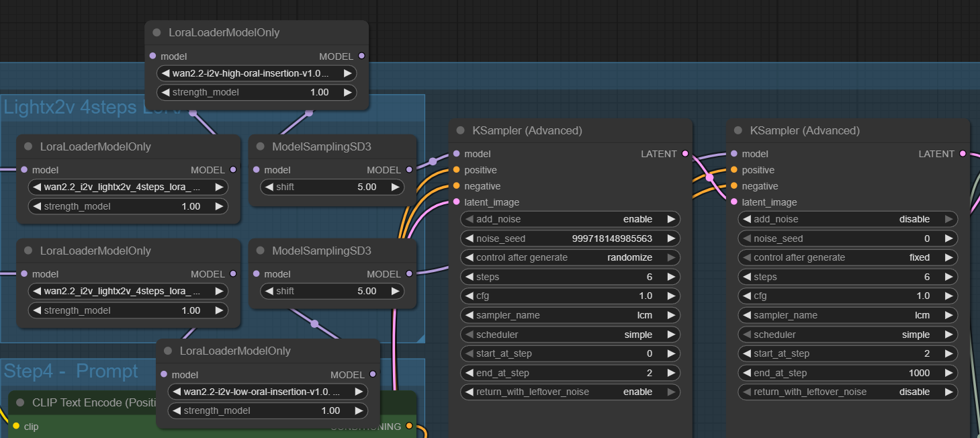Toggle return_with_leftover_noise currently set to enable
Screen dimensions: 980x438
point(570,392)
